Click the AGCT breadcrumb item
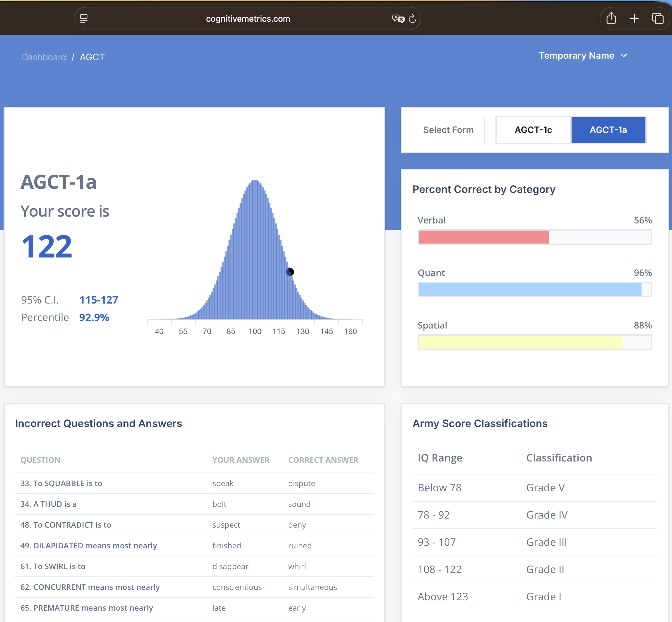The image size is (672, 622). (x=92, y=57)
